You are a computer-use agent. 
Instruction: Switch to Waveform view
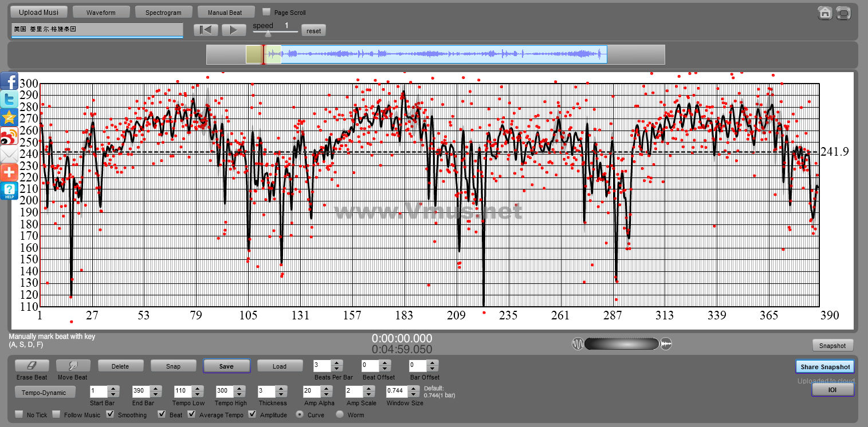click(x=101, y=12)
